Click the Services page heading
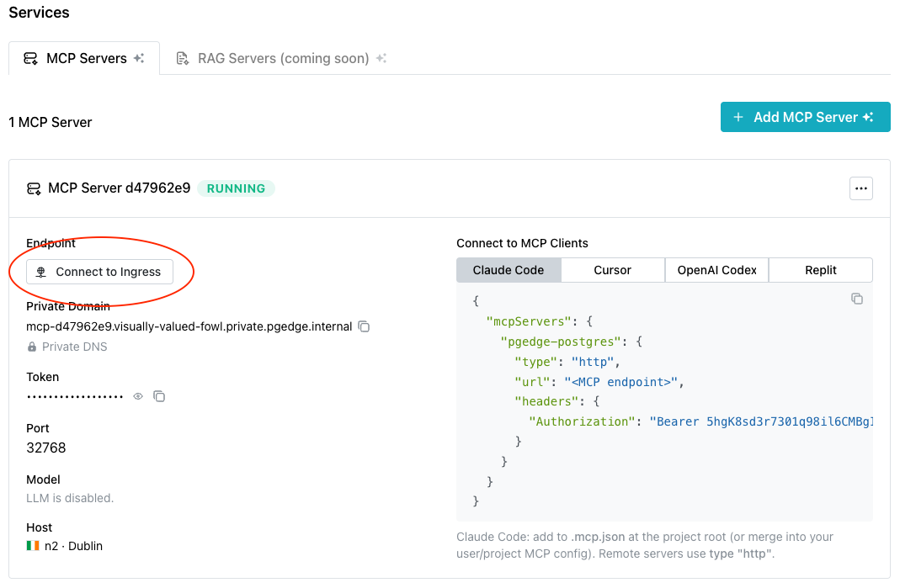Image resolution: width=900 pixels, height=588 pixels. (39, 13)
